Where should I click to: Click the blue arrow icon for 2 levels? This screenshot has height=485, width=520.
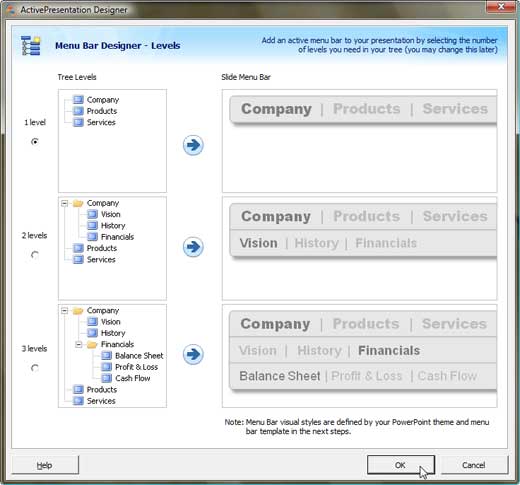[193, 247]
